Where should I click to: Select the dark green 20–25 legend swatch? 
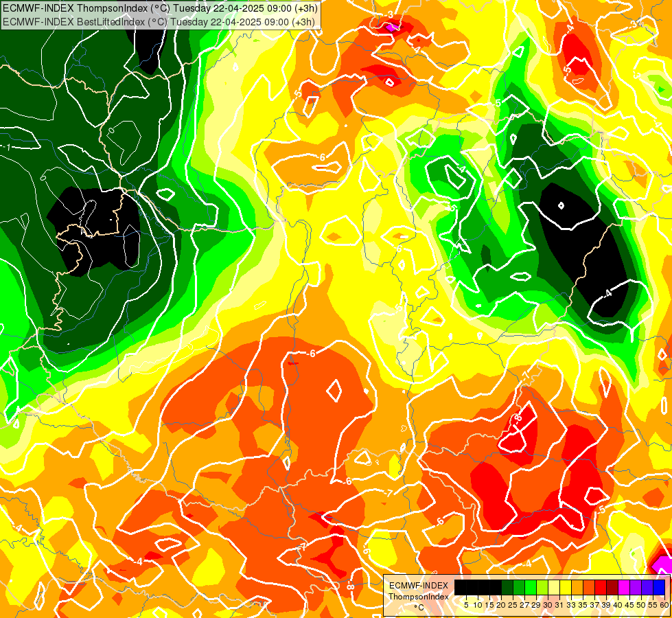point(507,588)
